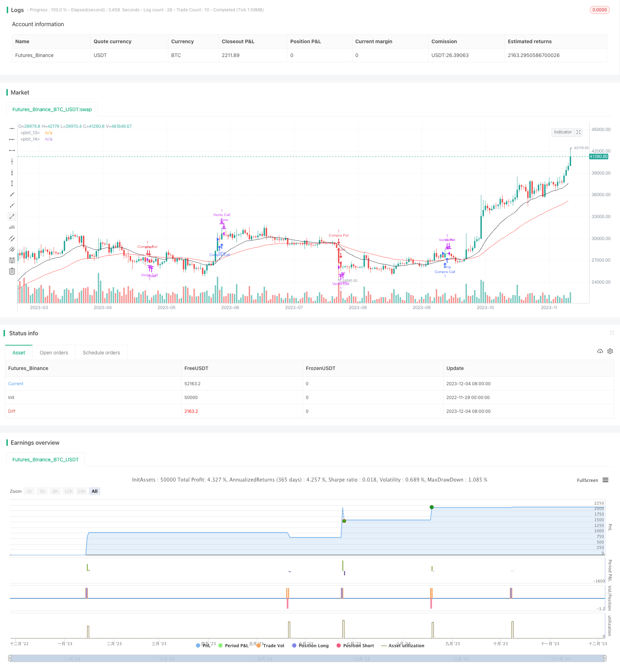Select the price line tool labeled 123
Viewport: 620px width, 672px height.
12,227
